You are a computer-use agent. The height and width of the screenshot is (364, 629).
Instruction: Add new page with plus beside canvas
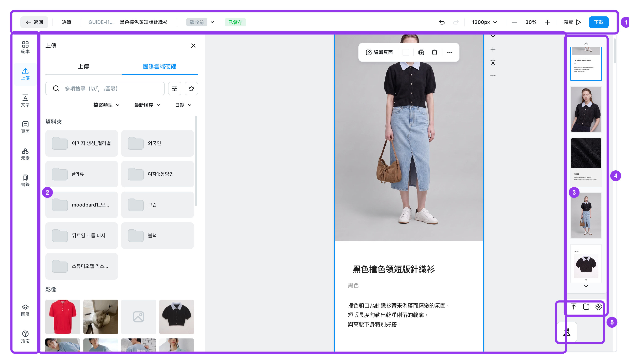493,49
